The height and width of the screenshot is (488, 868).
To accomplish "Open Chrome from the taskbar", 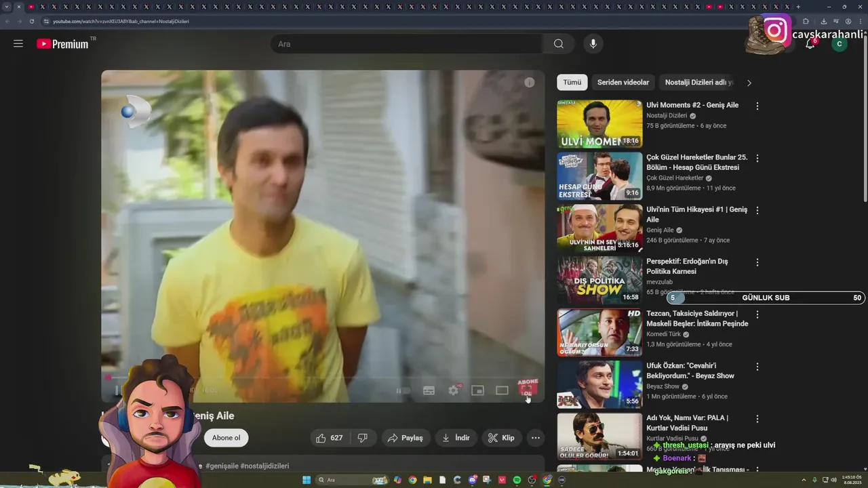I will (412, 480).
